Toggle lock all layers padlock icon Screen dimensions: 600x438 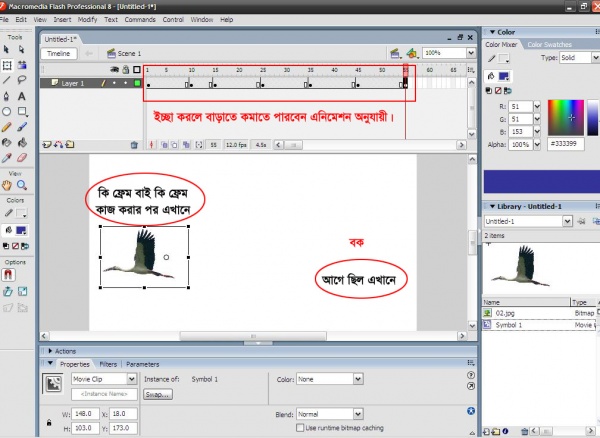(x=126, y=70)
